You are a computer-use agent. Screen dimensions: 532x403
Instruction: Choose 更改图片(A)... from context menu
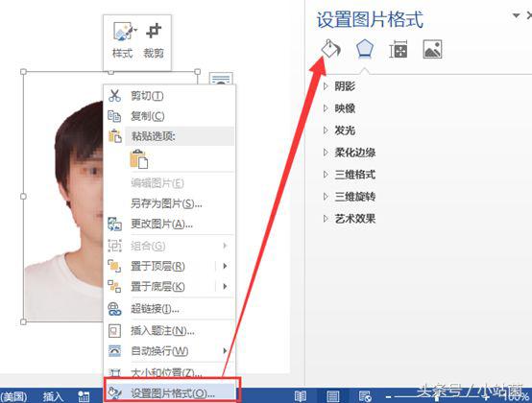click(170, 224)
